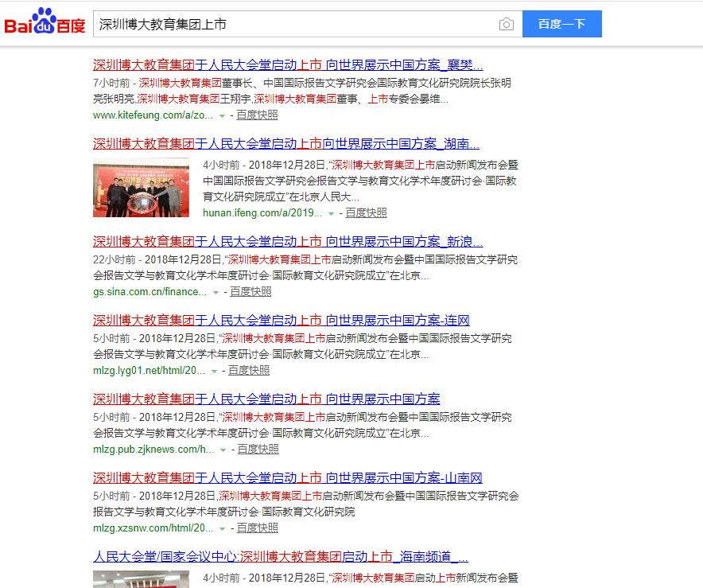
Task: Open image search via the camera icon
Action: tap(507, 24)
